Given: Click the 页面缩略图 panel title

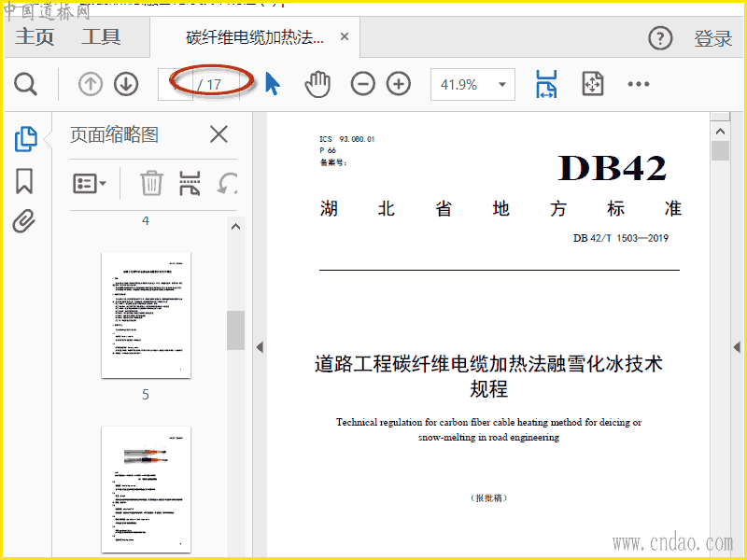Looking at the screenshot, I should pyautogui.click(x=114, y=134).
